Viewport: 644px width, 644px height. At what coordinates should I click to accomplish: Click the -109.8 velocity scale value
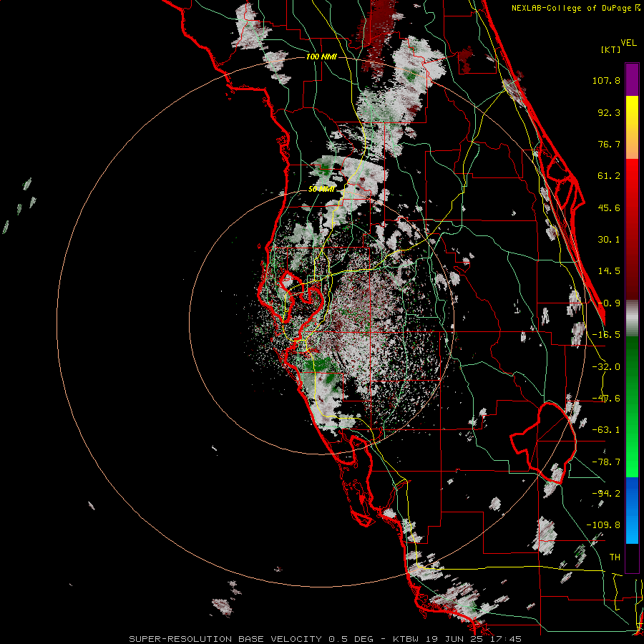click(x=603, y=525)
